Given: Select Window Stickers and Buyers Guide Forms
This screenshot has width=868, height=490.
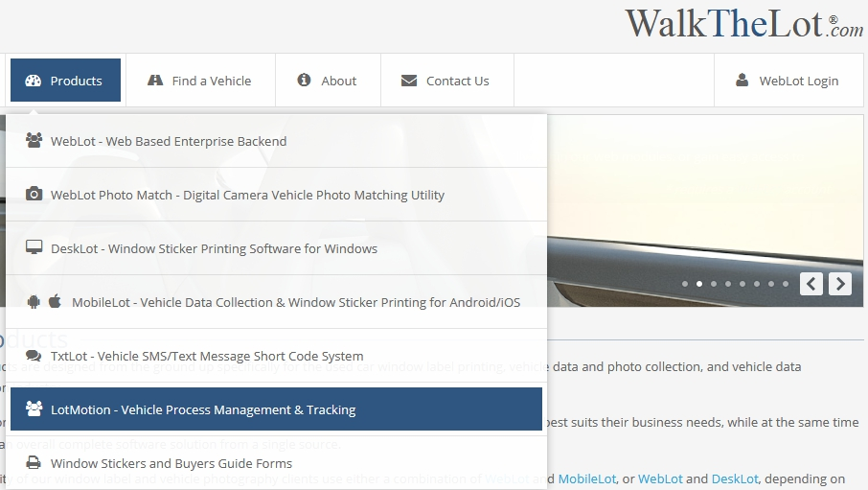Looking at the screenshot, I should click(276, 463).
